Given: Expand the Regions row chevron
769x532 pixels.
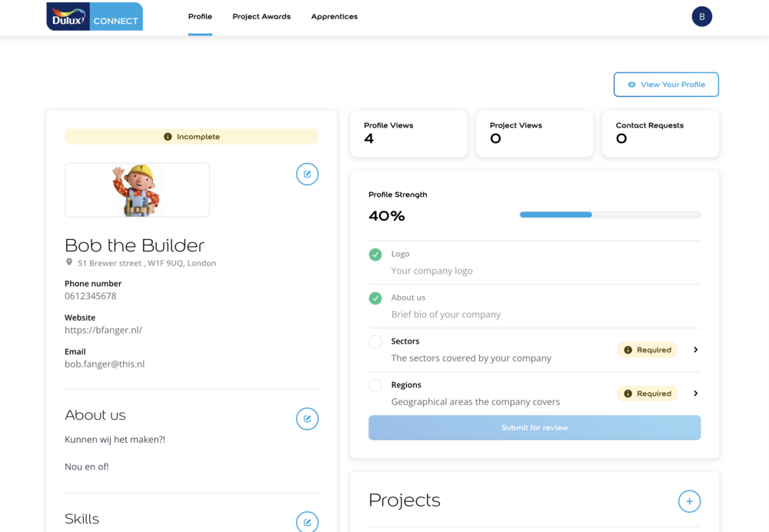Looking at the screenshot, I should (x=695, y=394).
